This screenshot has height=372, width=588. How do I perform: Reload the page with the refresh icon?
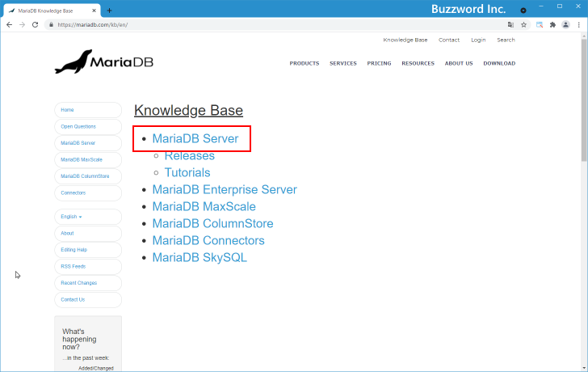pyautogui.click(x=35, y=25)
